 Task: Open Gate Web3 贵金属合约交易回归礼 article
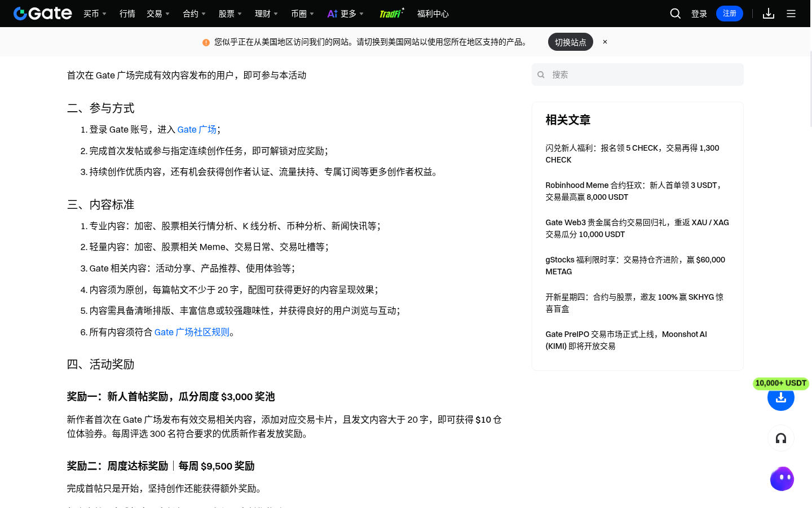tap(637, 229)
